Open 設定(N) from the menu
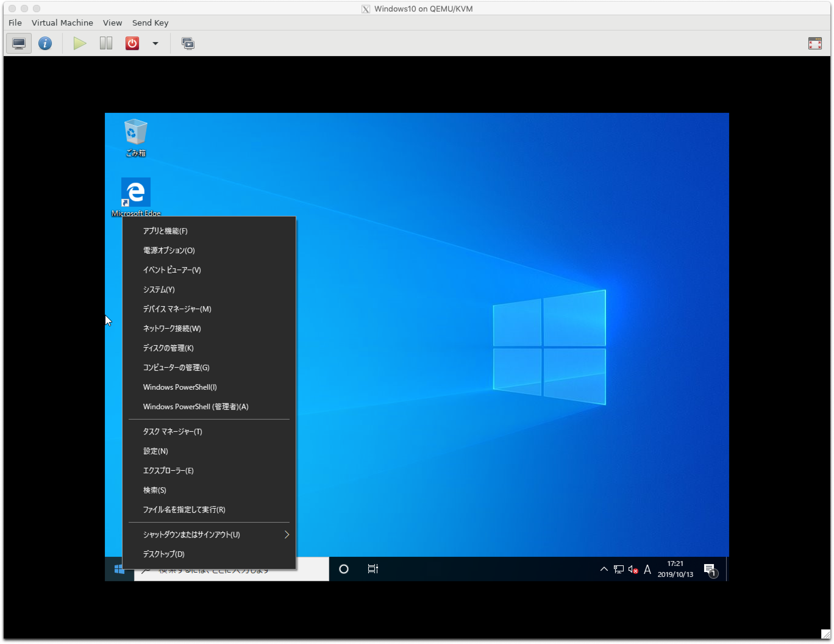The height and width of the screenshot is (644, 834). click(209, 451)
